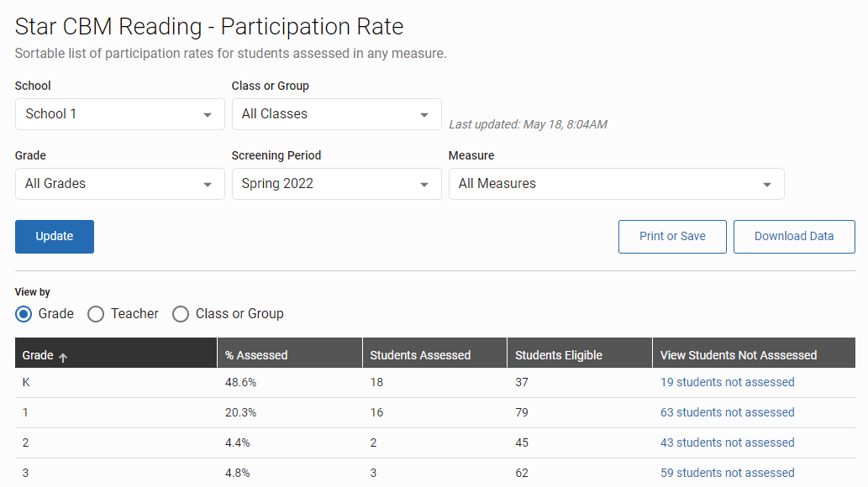
Task: Click Print or Save button
Action: point(672,237)
